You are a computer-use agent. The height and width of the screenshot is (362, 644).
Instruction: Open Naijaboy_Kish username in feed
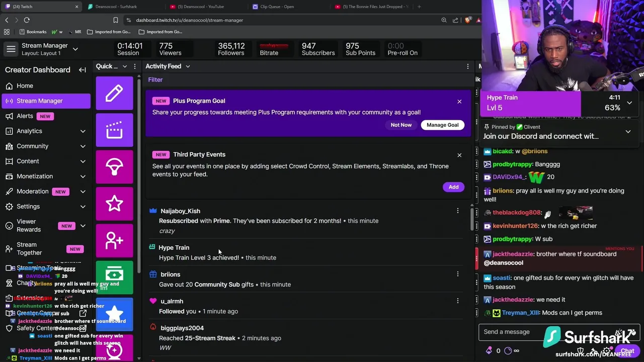coord(180,211)
